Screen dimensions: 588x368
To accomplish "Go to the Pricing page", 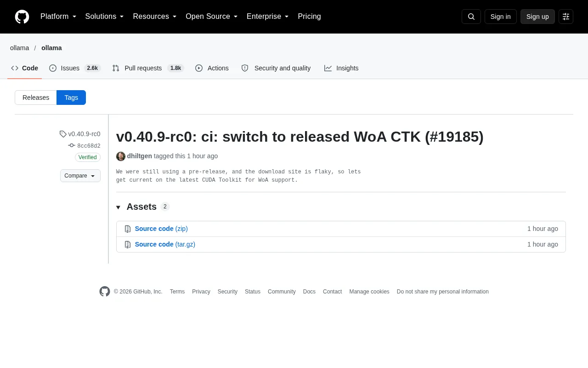I will tap(310, 17).
